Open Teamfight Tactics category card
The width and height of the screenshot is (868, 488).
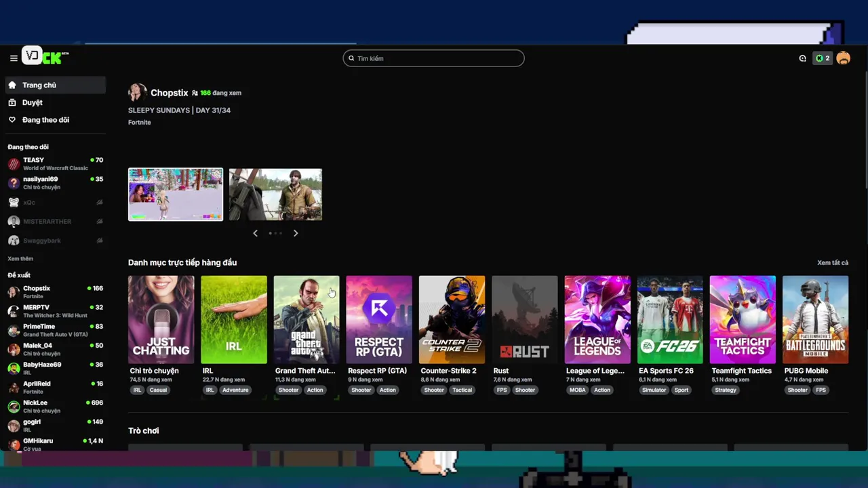[743, 319]
